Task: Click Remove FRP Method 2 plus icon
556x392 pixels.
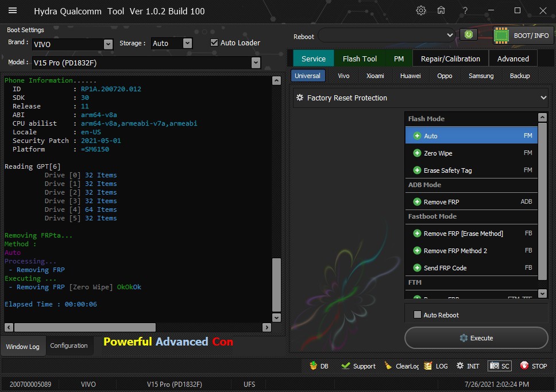Action: (x=418, y=251)
